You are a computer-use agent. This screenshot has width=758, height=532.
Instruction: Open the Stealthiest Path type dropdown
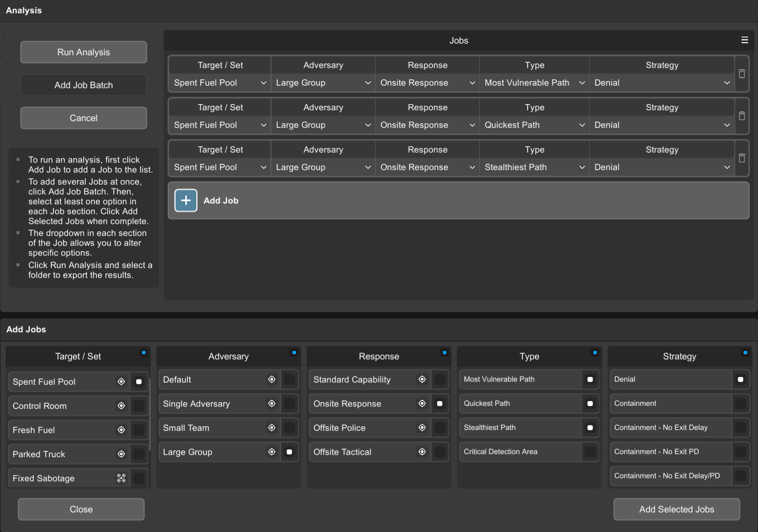(x=534, y=167)
